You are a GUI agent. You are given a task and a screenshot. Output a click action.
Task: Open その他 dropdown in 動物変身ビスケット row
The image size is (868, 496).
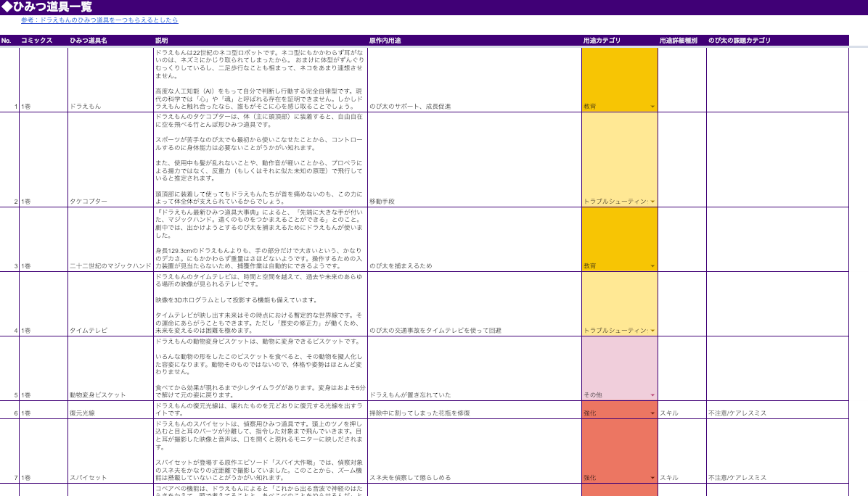tap(652, 395)
